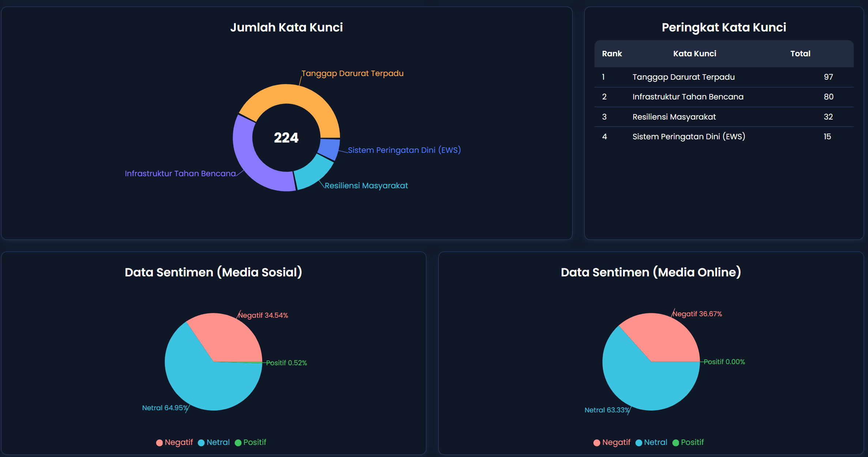Image resolution: width=868 pixels, height=457 pixels.
Task: Click Sistem Peringatan Dini (EWS) table row
Action: (x=688, y=137)
